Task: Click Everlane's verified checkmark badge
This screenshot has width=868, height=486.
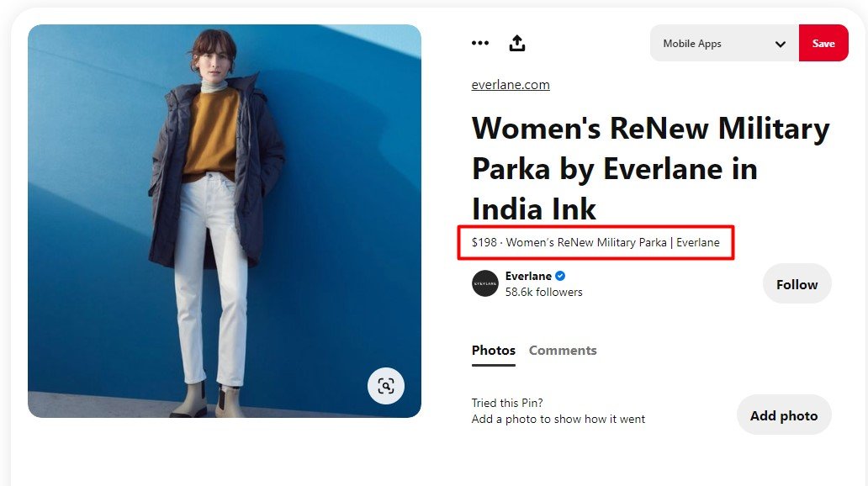Action: tap(558, 276)
